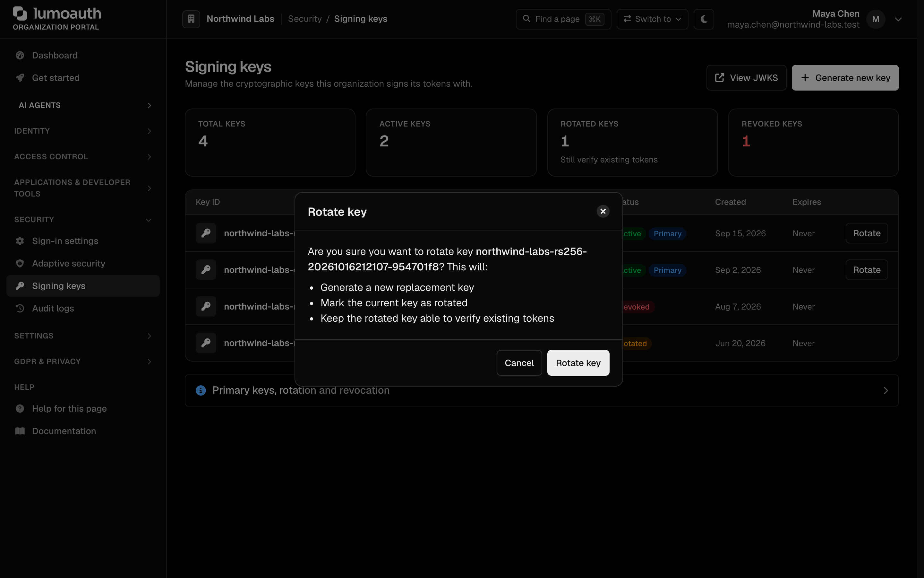
Task: Click the View JWKS button
Action: (x=746, y=78)
